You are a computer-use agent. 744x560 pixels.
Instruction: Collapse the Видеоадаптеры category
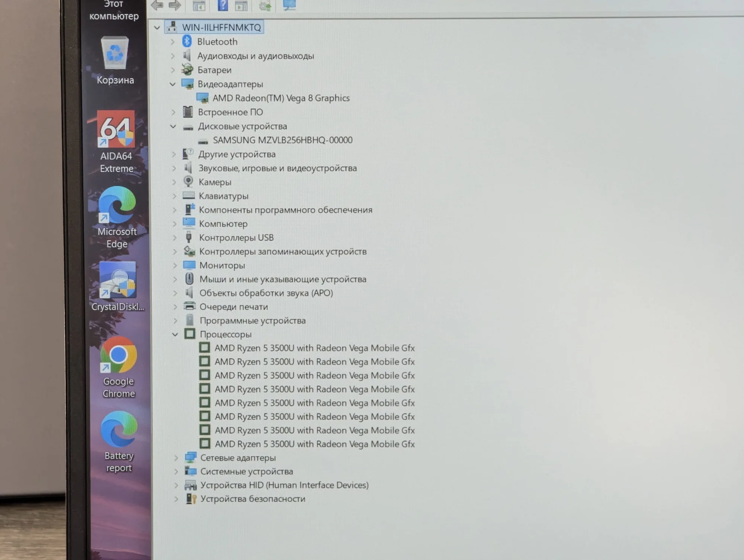click(x=173, y=84)
